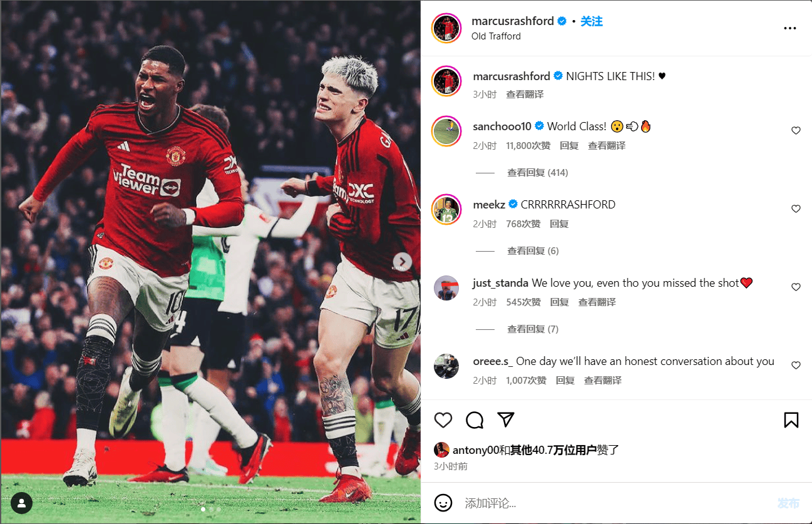Like the post with the heart icon
This screenshot has width=812, height=524.
pyautogui.click(x=443, y=420)
